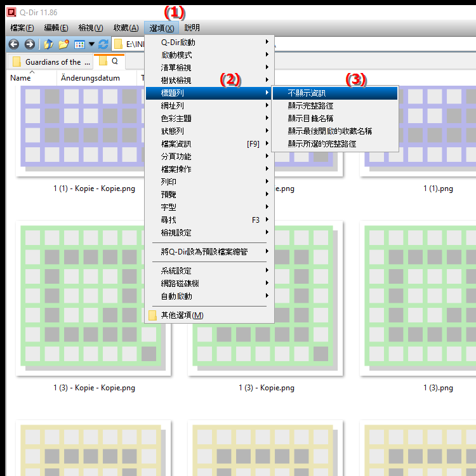Open the 網路磁碟機 submenu
476x476 pixels.
(x=209, y=284)
